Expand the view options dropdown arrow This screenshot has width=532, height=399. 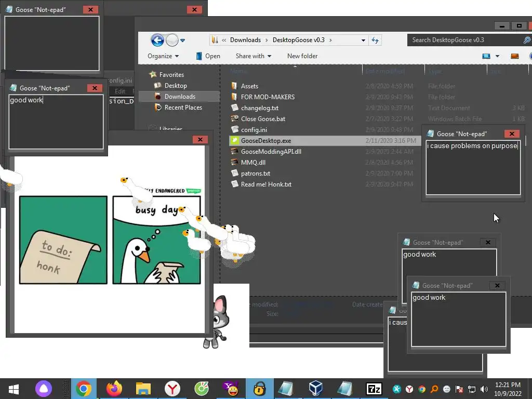pyautogui.click(x=497, y=56)
